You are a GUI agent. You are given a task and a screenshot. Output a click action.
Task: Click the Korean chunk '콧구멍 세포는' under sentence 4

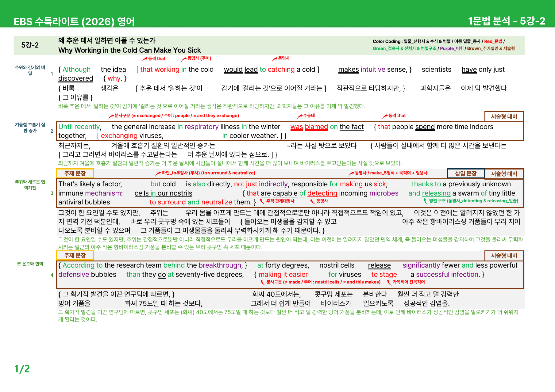point(333,294)
